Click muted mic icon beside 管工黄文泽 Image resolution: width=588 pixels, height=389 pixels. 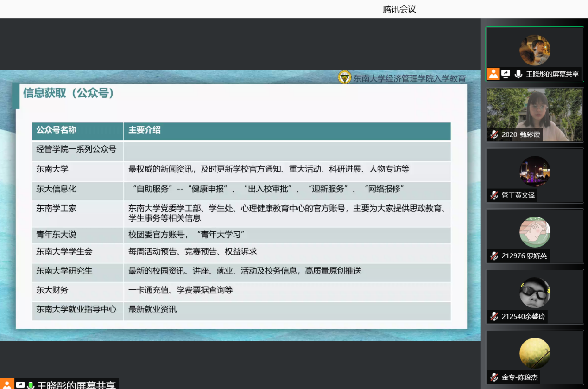(494, 195)
